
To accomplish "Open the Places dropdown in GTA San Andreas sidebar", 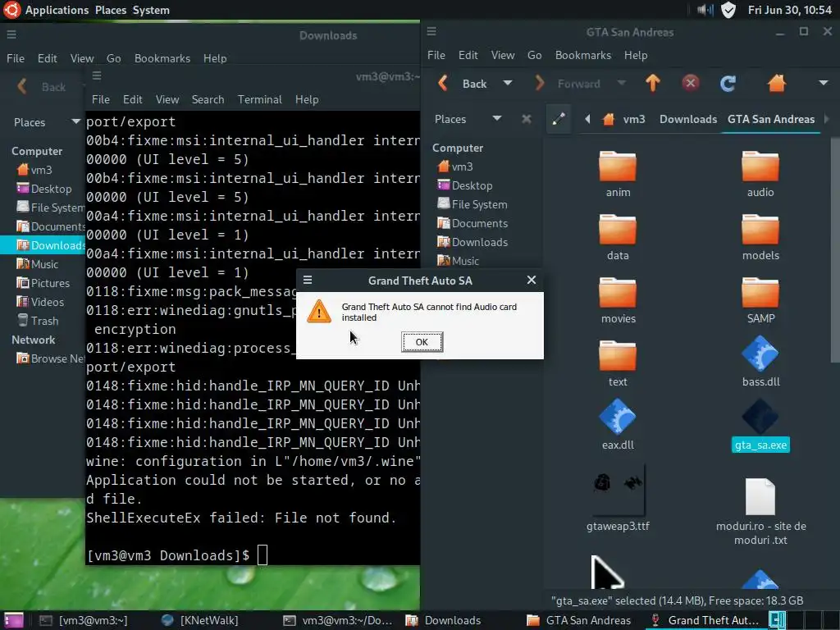I will click(x=496, y=118).
